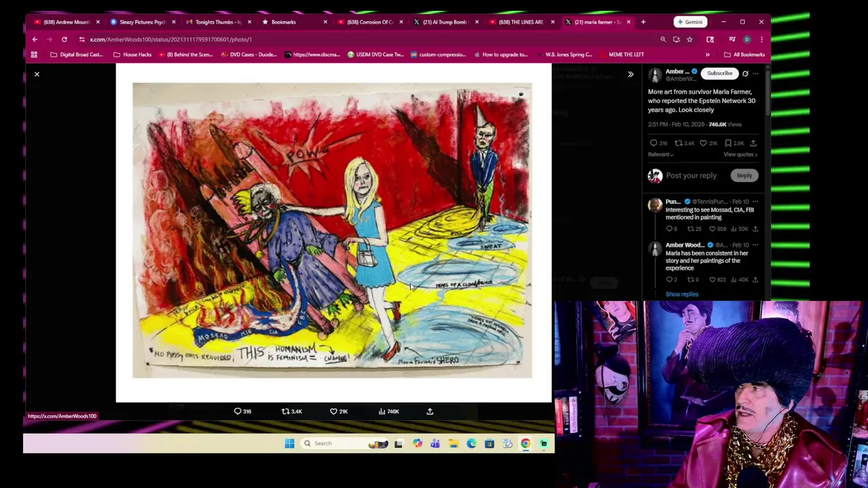Viewport: 868px width, 488px height.
Task: Collapse the reply sidebar with the double-chevron icon
Action: pos(630,75)
